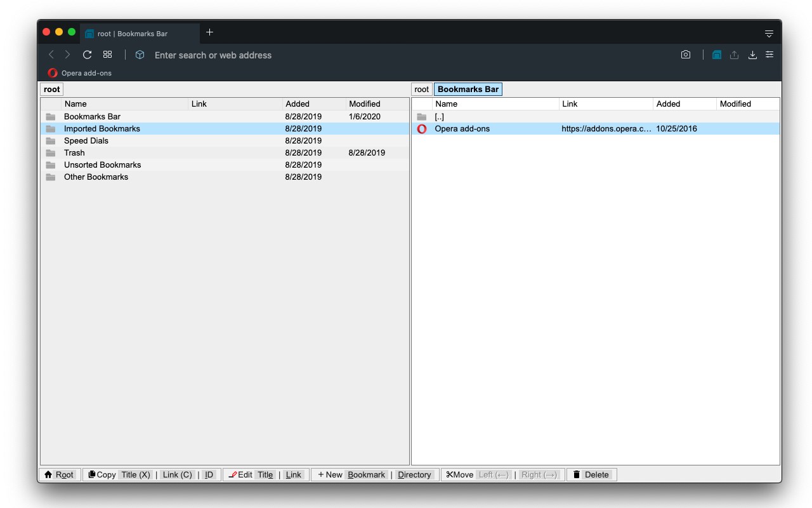Create a new Bookmark
The image size is (812, 508).
tap(366, 474)
